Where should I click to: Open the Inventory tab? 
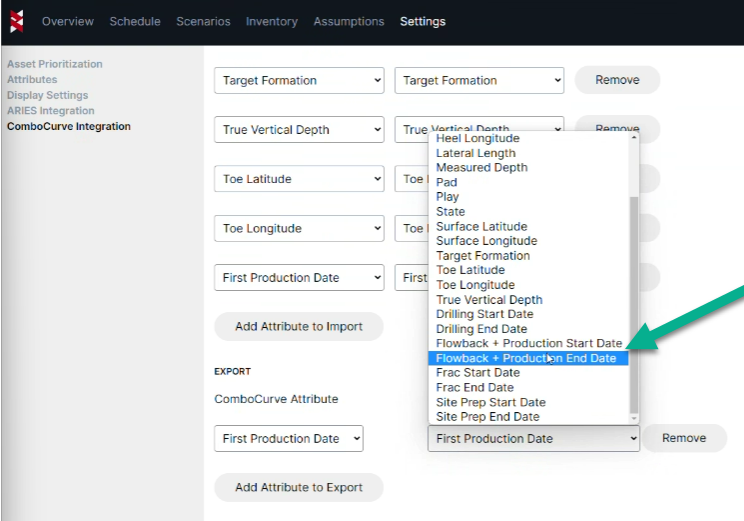272,21
